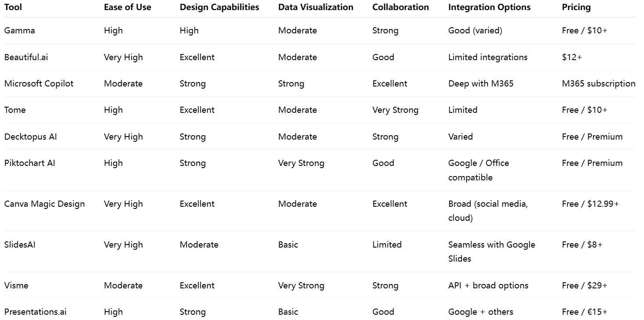Click the Integration Options header
Image resolution: width=644 pixels, height=320 pixels.
(x=490, y=7)
